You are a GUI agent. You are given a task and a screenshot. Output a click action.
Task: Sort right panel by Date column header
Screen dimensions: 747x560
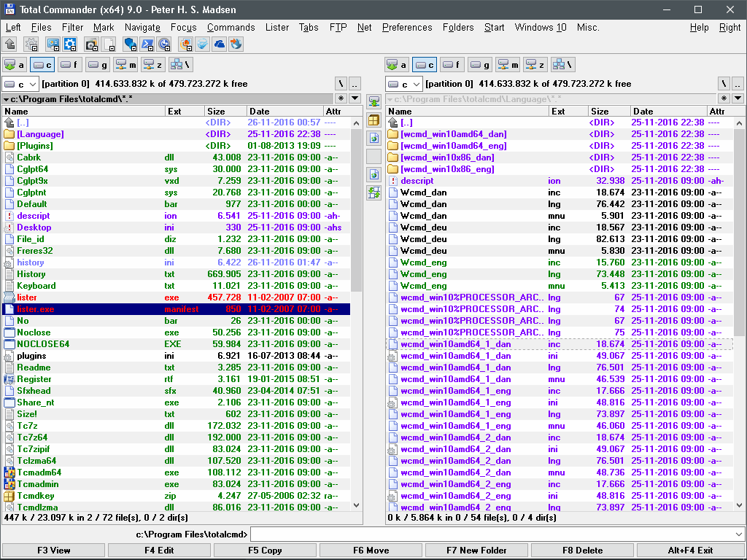point(668,112)
